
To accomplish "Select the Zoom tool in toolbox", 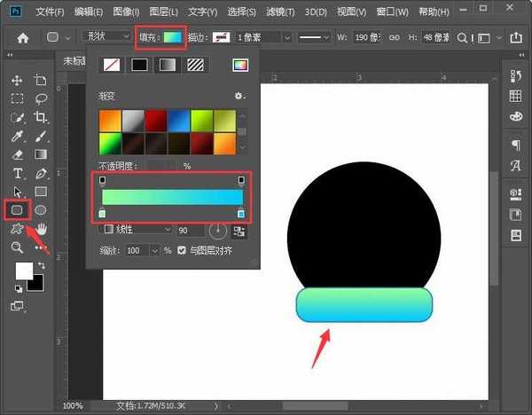I will 17,247.
